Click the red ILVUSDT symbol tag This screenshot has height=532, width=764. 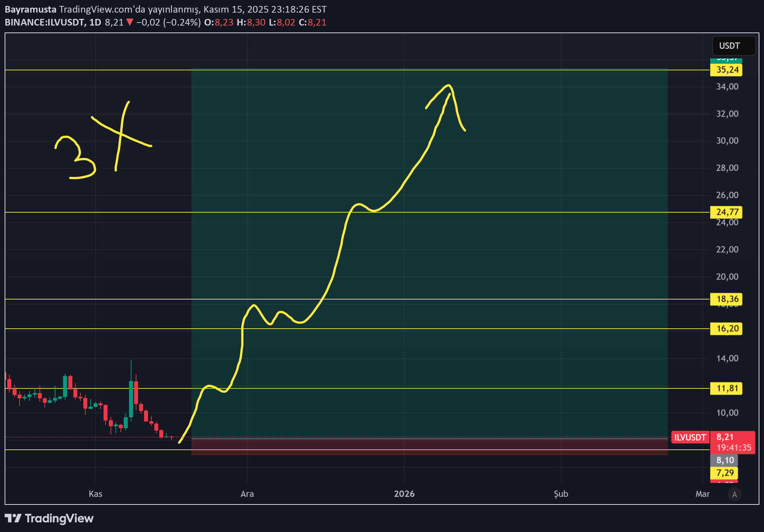tap(690, 437)
